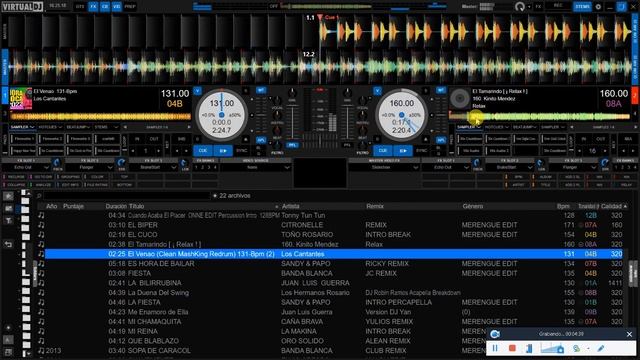Sort the list by Titulo column

[136, 206]
